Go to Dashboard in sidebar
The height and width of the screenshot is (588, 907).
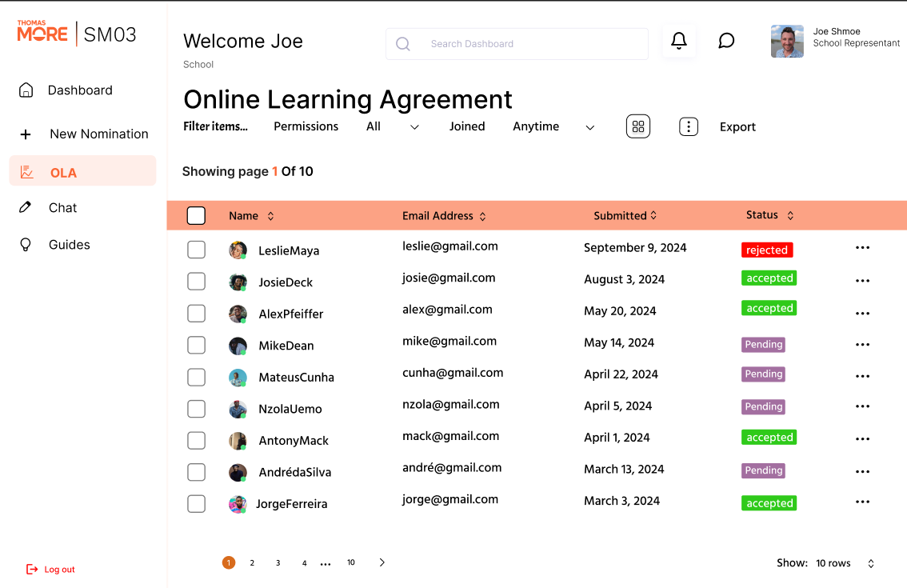tap(80, 90)
